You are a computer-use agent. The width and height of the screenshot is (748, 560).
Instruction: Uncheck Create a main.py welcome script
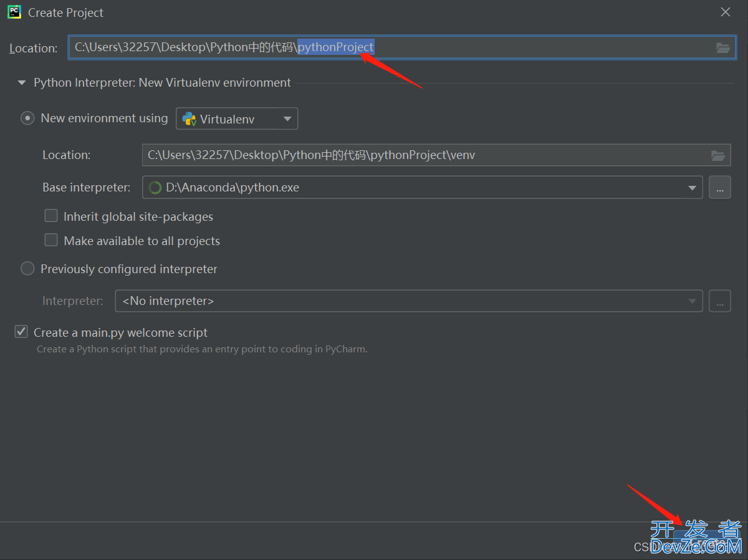21,332
